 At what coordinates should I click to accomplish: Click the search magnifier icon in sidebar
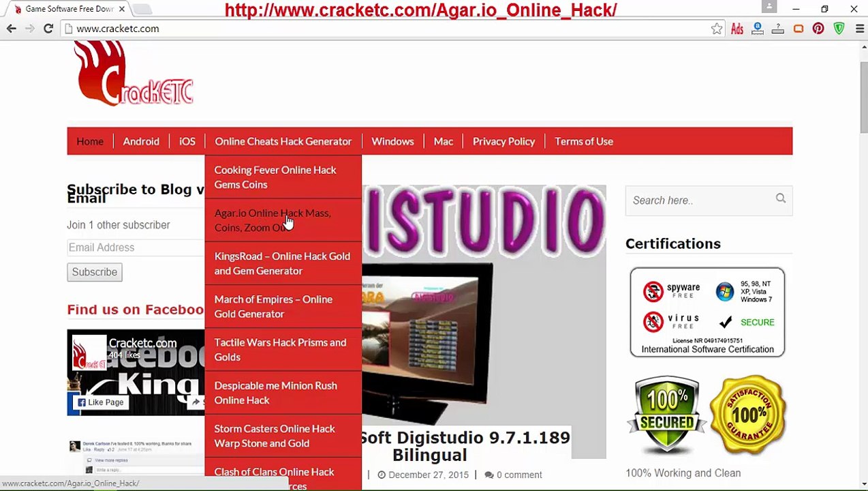pyautogui.click(x=781, y=198)
